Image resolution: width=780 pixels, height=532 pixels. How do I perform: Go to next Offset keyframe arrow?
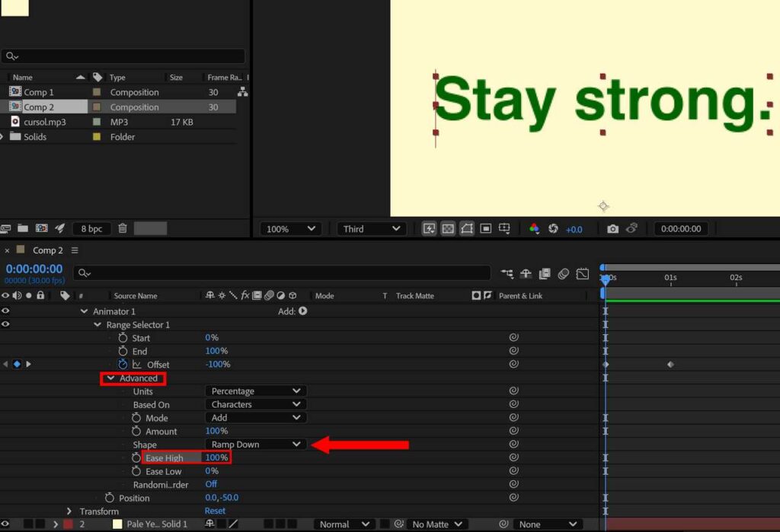pyautogui.click(x=28, y=364)
